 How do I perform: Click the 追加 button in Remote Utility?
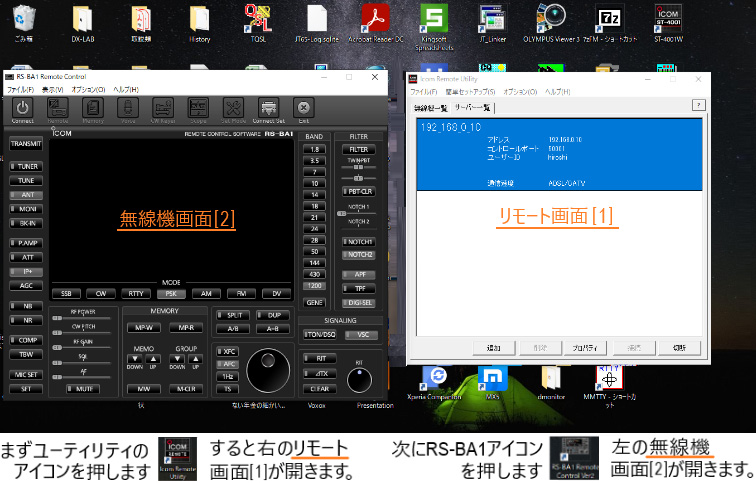click(494, 348)
